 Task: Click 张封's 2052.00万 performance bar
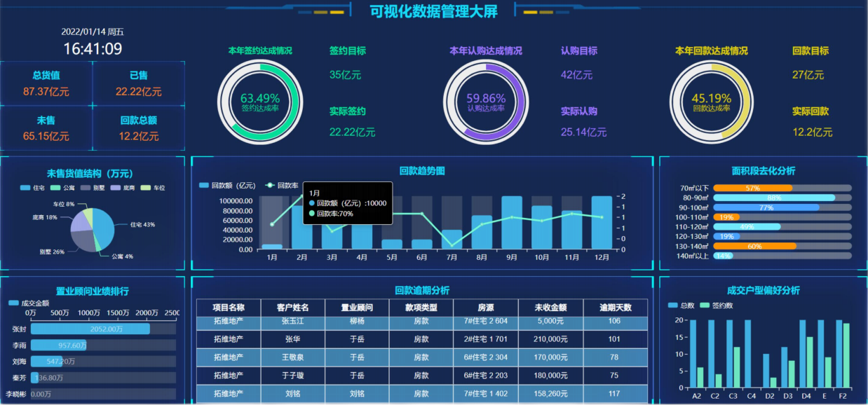click(91, 329)
